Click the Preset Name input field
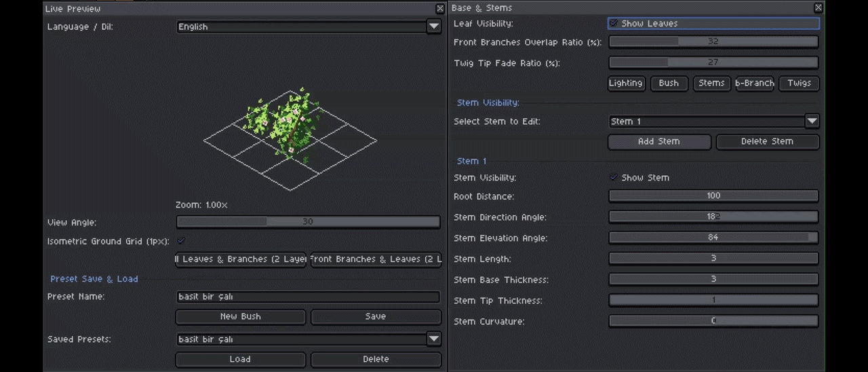Screen dimensions: 868x372 (308, 297)
